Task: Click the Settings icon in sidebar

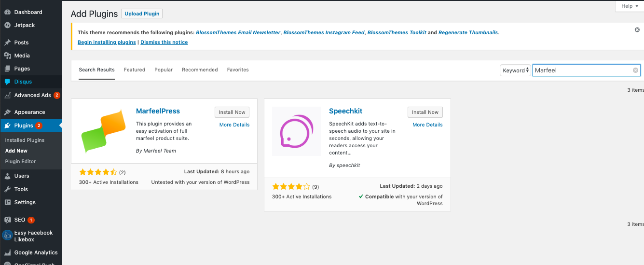Action: [7, 202]
